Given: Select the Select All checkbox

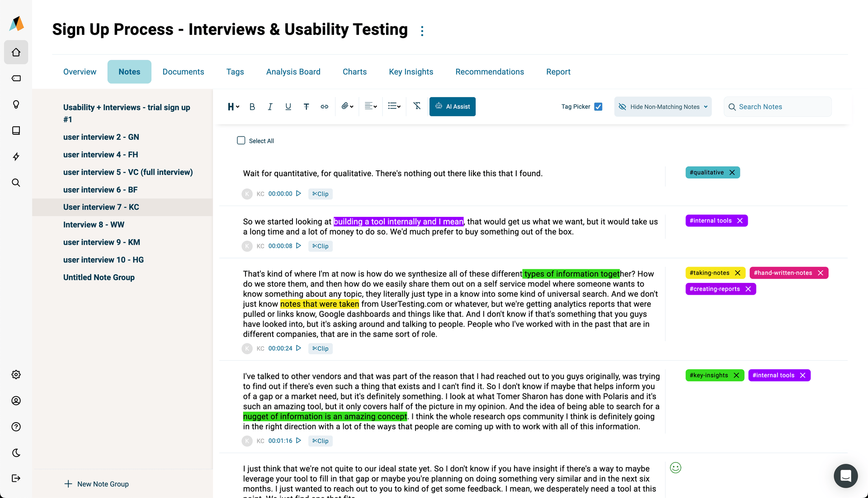Looking at the screenshot, I should [x=241, y=141].
